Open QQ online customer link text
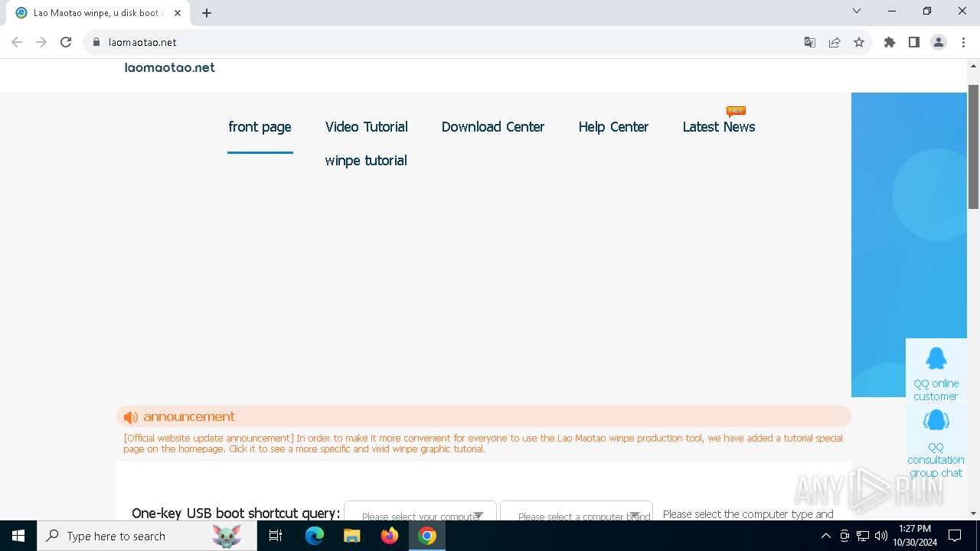Viewport: 980px width, 551px height. pyautogui.click(x=936, y=390)
